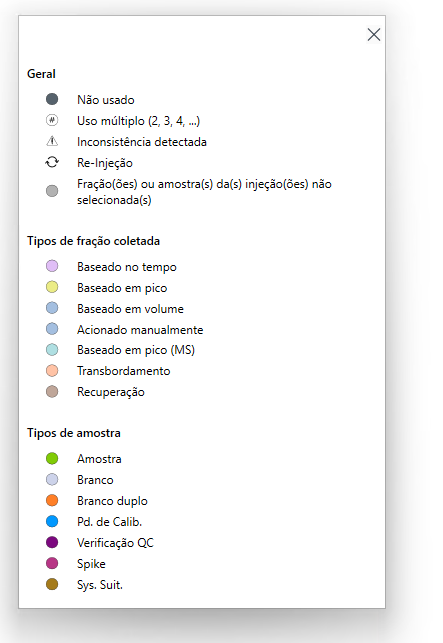Click the peach 'Transbordamento' swatch
Screen dimensions: 443x643
52,371
